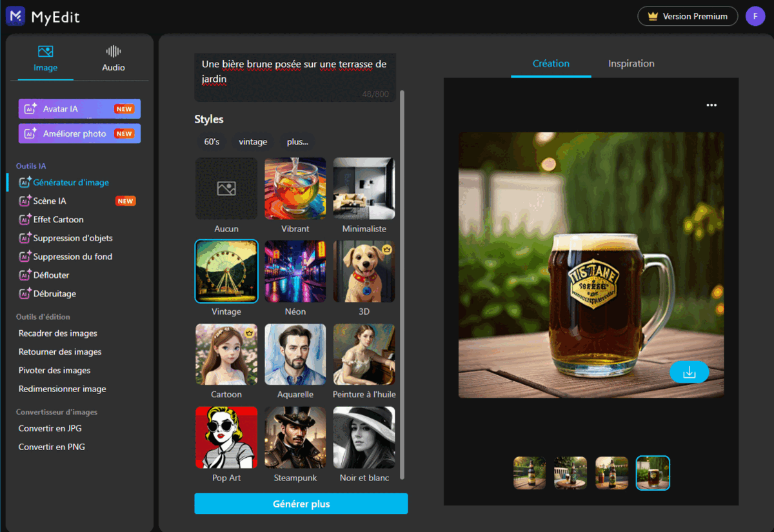The height and width of the screenshot is (532, 774).
Task: Select the 60's style tag
Action: (x=212, y=142)
